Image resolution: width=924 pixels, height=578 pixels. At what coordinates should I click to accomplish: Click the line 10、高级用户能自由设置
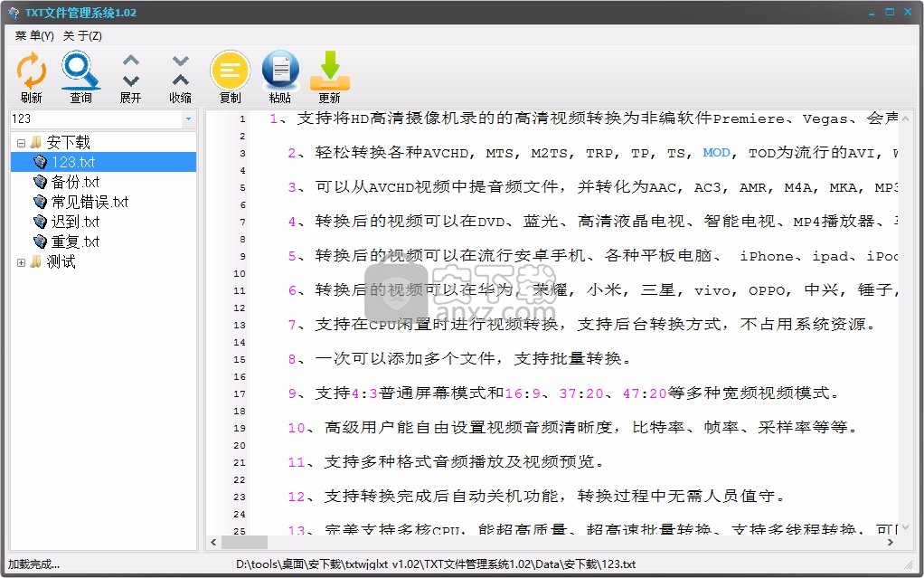pos(572,428)
